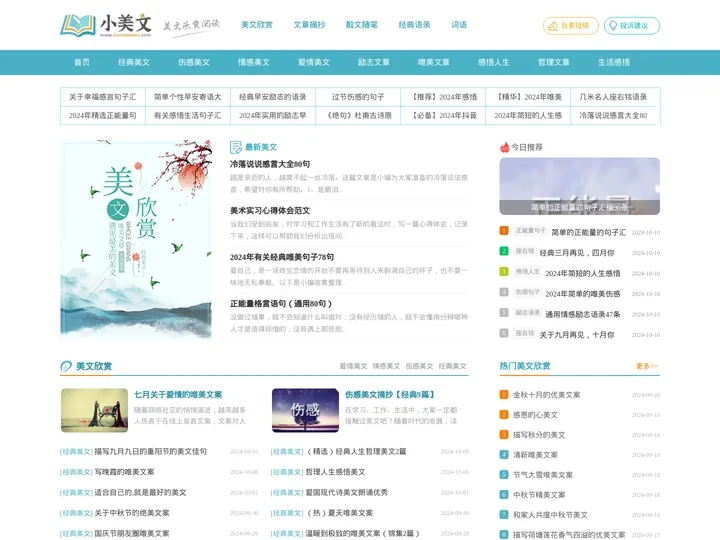Click 伤感美文 filter beside the 美文欣赏 heading
The image size is (720, 540).
[419, 366]
